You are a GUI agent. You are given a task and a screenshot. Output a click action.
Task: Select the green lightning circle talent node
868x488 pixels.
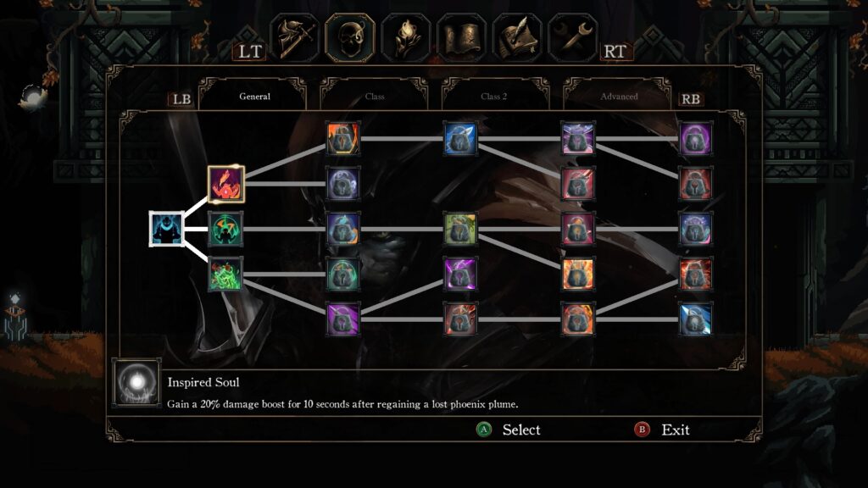pos(225,229)
